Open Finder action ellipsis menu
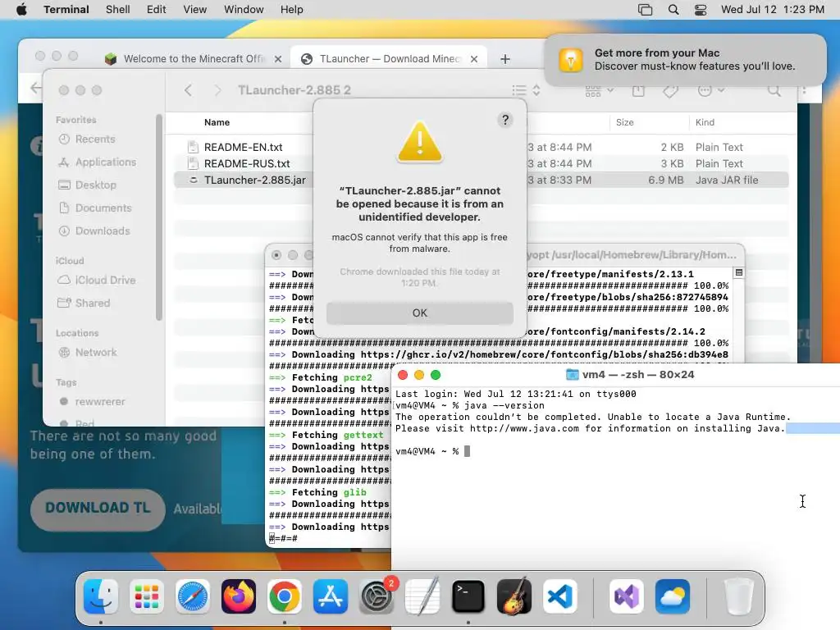The width and height of the screenshot is (840, 630). pos(711,90)
